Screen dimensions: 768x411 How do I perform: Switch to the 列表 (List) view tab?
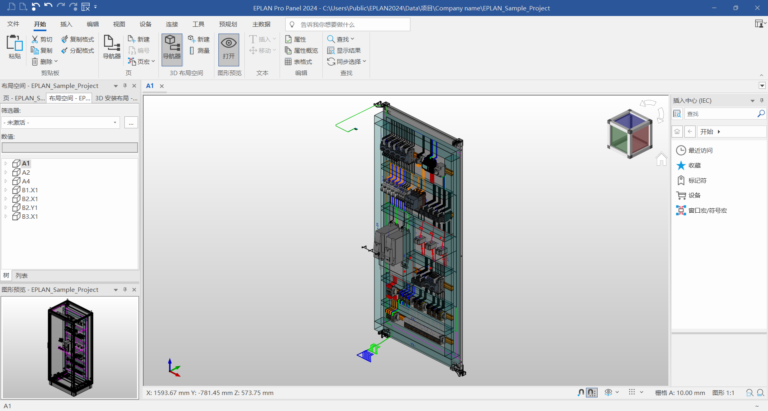tap(21, 276)
